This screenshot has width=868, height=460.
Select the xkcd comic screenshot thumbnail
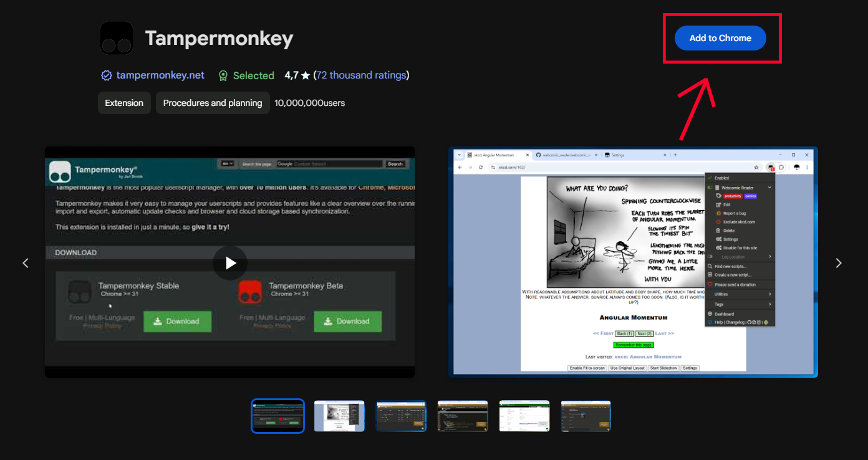[x=339, y=416]
